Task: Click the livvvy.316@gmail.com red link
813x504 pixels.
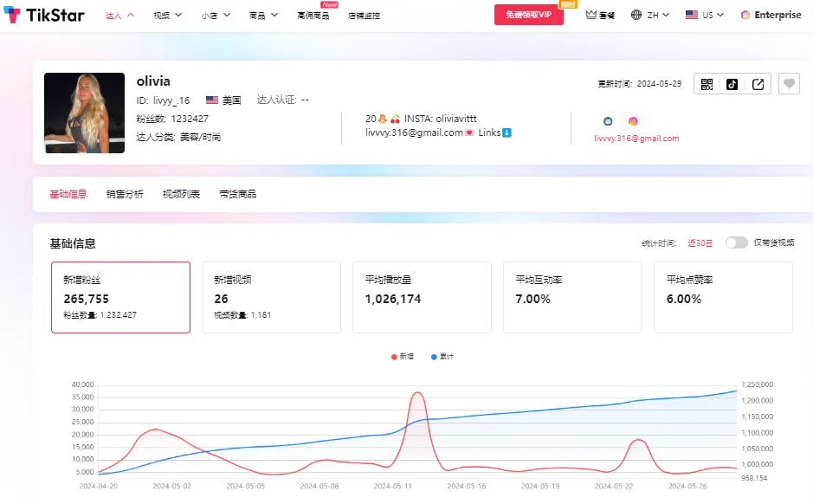Action: tap(636, 139)
